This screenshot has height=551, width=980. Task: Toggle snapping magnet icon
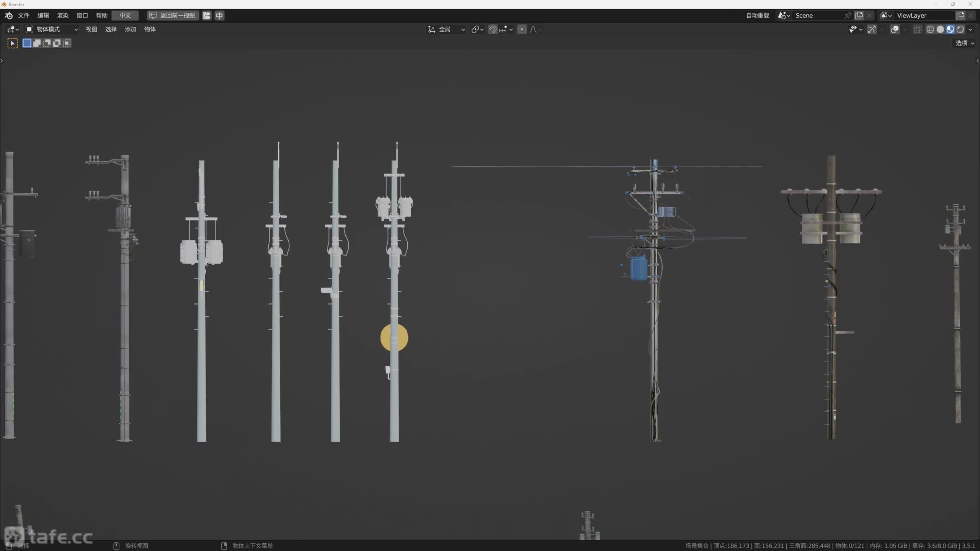(x=493, y=29)
